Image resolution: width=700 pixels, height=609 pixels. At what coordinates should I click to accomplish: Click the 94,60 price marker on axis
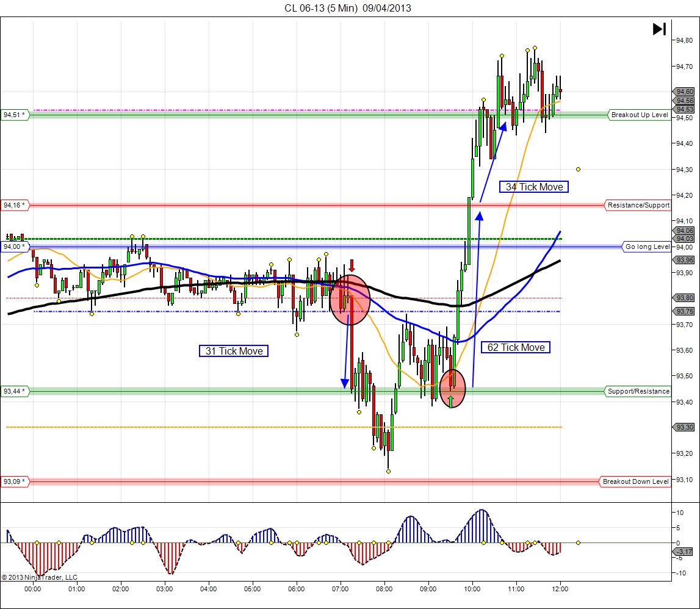click(684, 92)
